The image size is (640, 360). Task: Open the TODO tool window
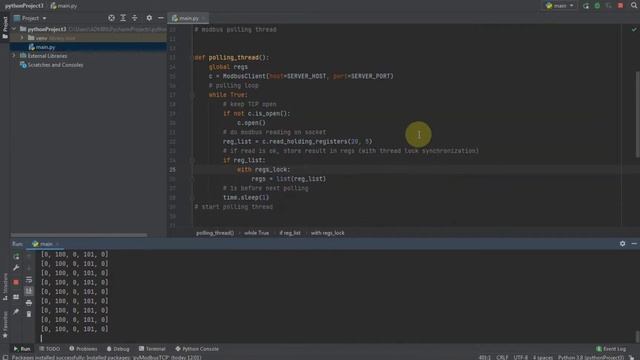(50, 349)
